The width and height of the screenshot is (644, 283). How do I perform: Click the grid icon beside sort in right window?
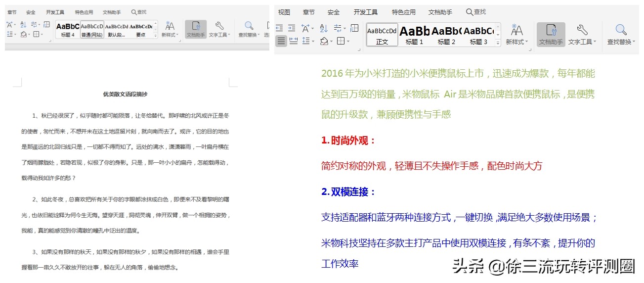click(x=354, y=28)
